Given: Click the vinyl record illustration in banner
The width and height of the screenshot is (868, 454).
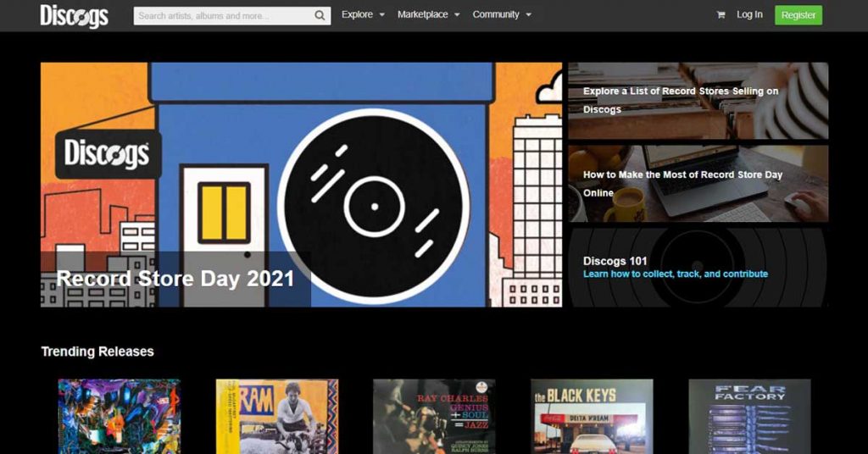Looking at the screenshot, I should click(x=374, y=206).
